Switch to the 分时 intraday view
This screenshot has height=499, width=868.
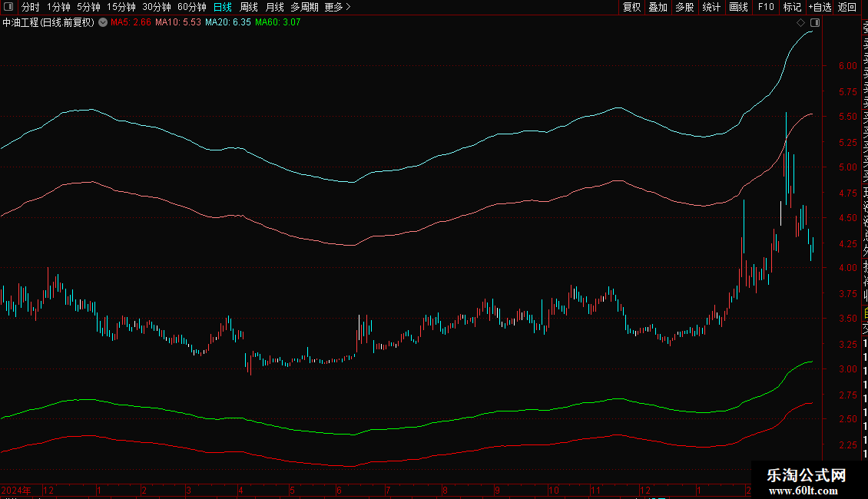point(31,7)
